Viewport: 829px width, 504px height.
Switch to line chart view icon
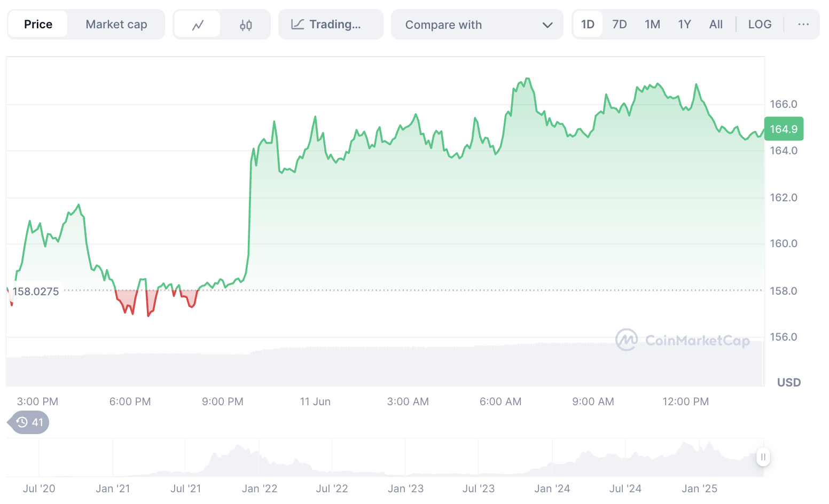pyautogui.click(x=198, y=25)
